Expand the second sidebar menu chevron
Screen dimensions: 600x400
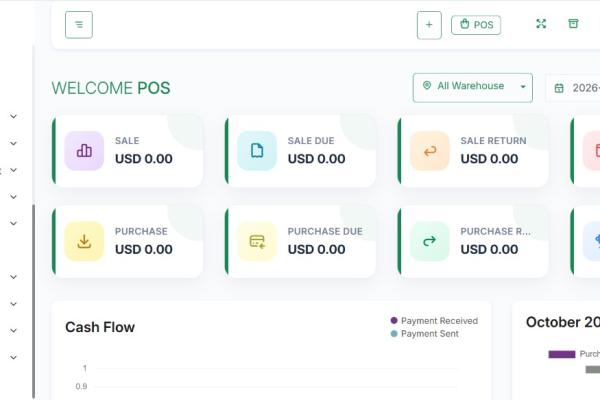(13, 144)
